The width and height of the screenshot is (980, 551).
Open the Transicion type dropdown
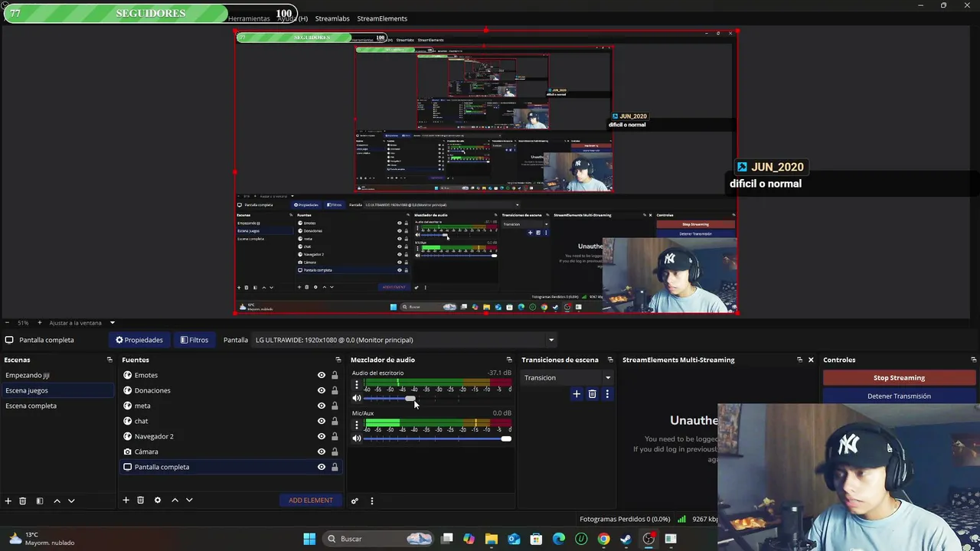(x=567, y=377)
